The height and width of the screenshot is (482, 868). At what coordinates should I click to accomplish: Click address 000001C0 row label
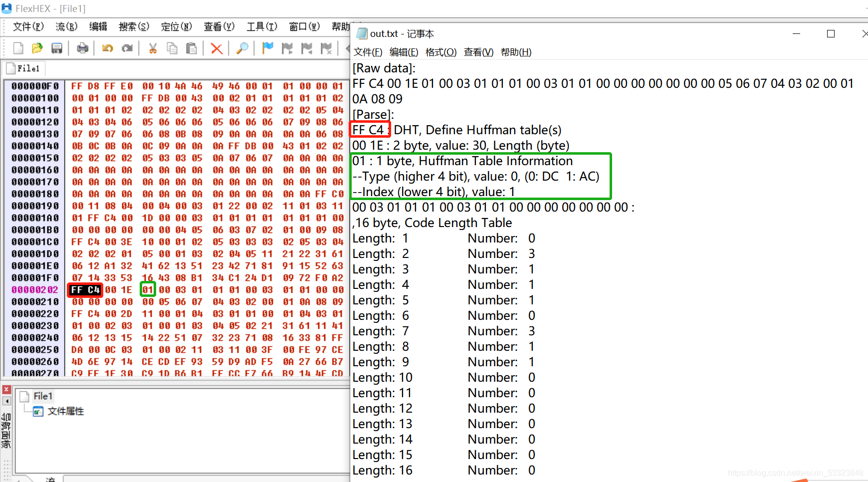(x=35, y=242)
